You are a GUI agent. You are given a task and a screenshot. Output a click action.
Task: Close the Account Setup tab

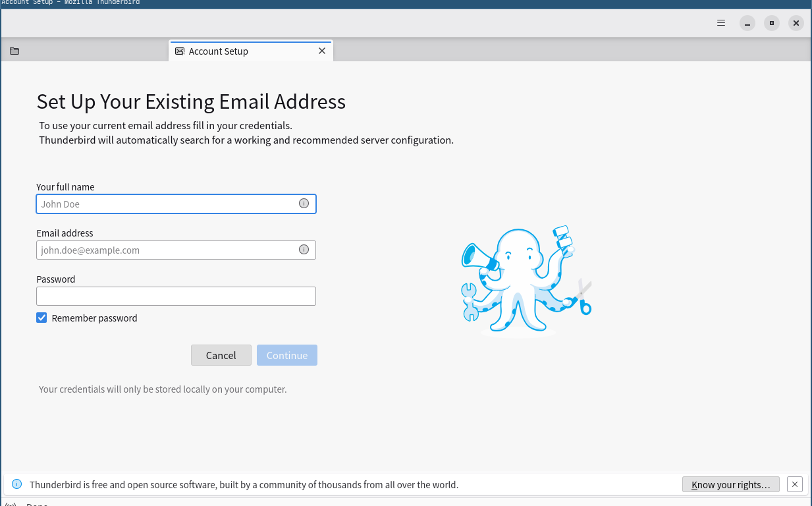322,51
